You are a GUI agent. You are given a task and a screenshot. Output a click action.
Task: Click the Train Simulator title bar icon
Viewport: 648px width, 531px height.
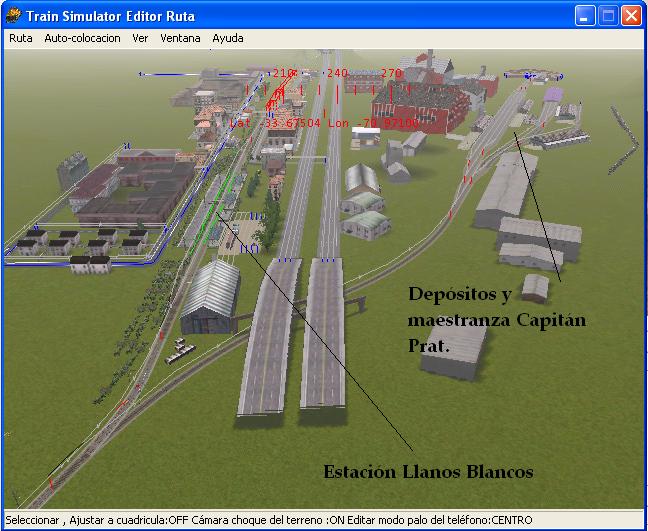point(13,16)
